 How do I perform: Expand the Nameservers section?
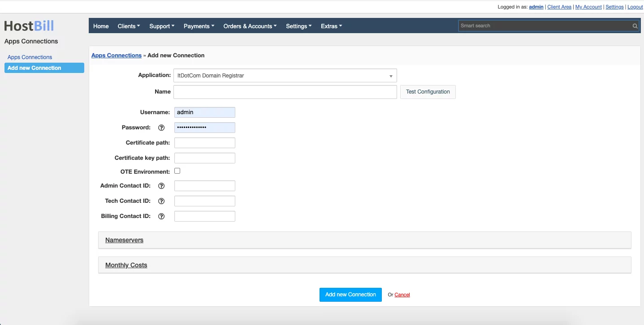[x=125, y=240]
